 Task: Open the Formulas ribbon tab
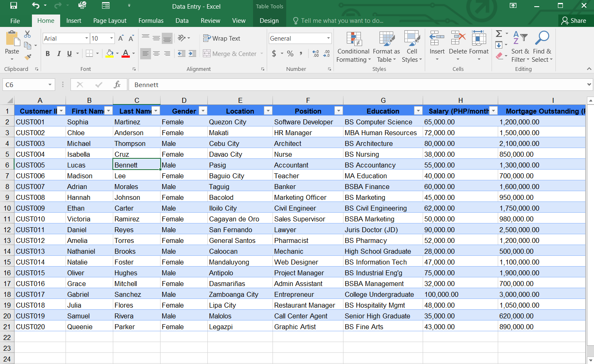click(x=151, y=21)
